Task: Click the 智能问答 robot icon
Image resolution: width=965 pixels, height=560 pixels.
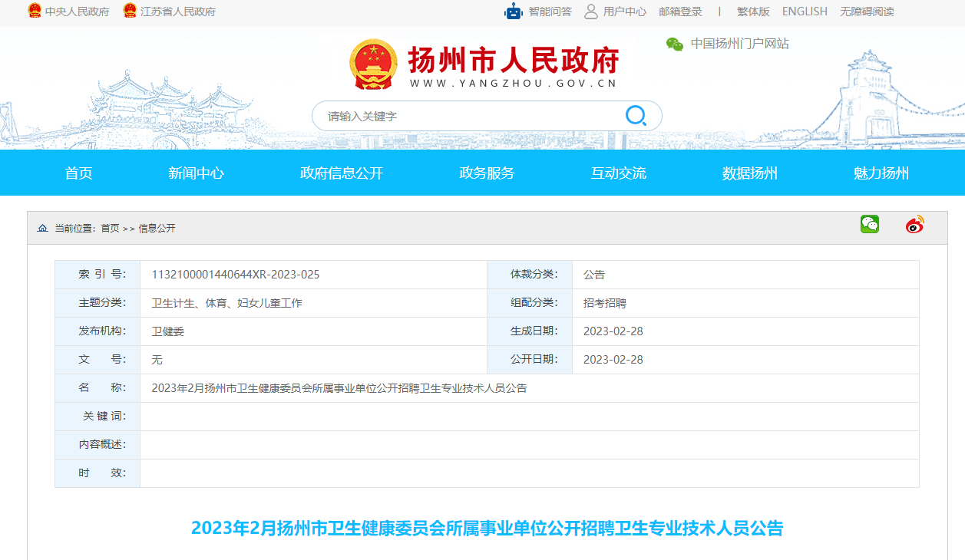Action: coord(514,12)
